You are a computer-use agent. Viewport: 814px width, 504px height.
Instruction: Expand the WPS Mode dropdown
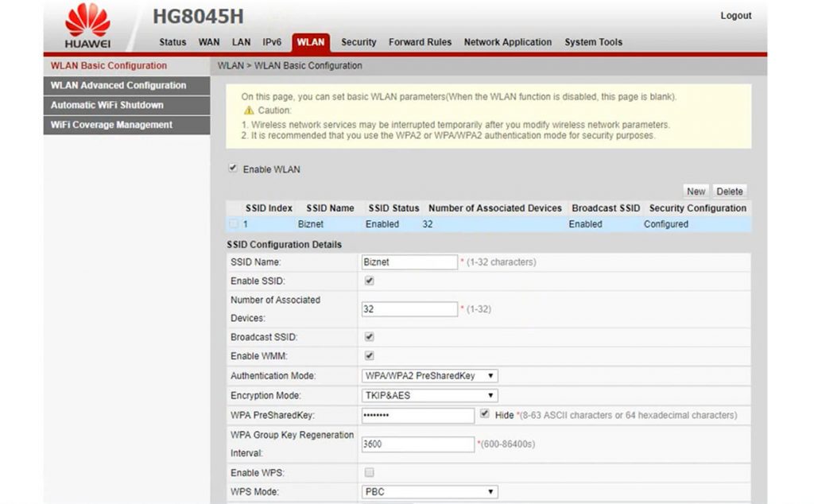[489, 491]
